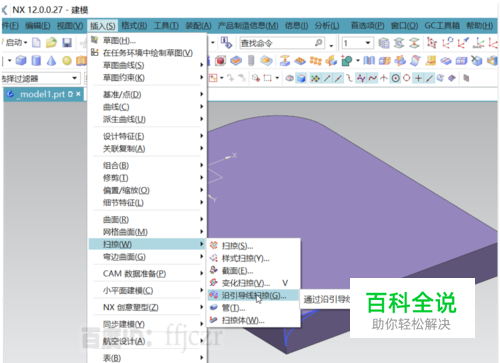The width and height of the screenshot is (500, 363).
Task: Choose 变化扫掠(V)... in submenu
Action: coord(253,283)
